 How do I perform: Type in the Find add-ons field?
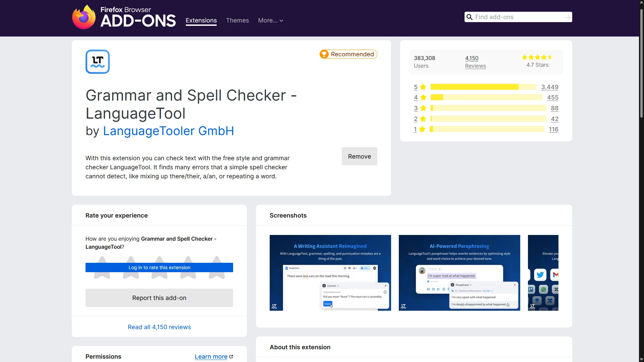(518, 17)
